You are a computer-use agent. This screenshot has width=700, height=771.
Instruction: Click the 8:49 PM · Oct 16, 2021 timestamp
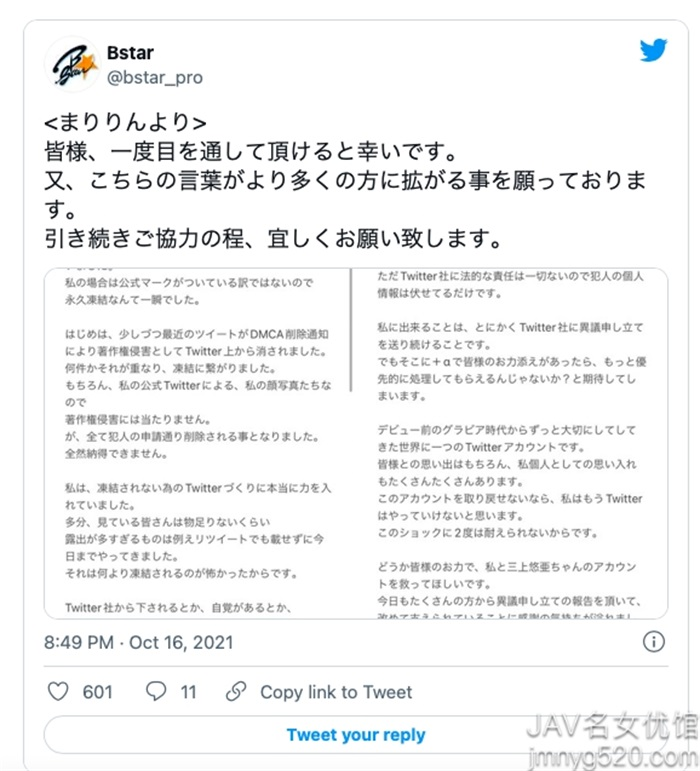[x=139, y=642]
